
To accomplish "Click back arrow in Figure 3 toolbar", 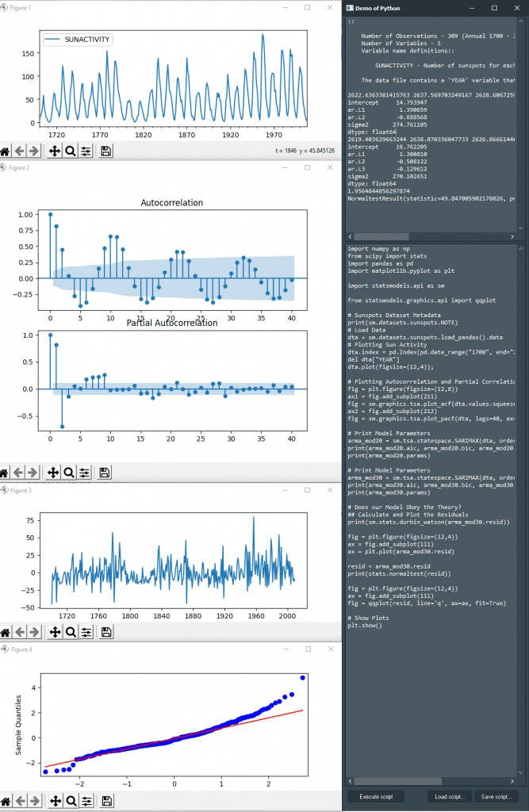I will [x=20, y=632].
